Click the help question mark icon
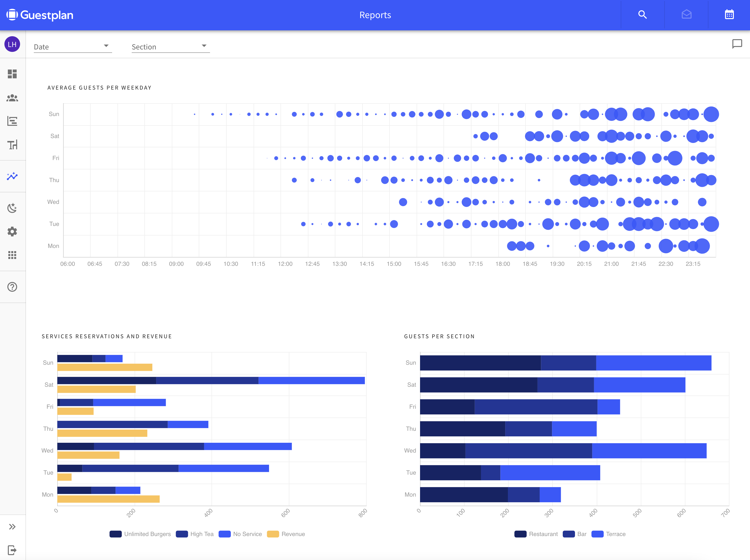 [12, 287]
